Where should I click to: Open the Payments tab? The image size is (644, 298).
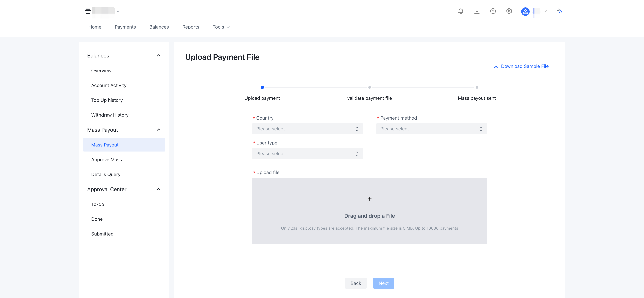[x=125, y=27]
